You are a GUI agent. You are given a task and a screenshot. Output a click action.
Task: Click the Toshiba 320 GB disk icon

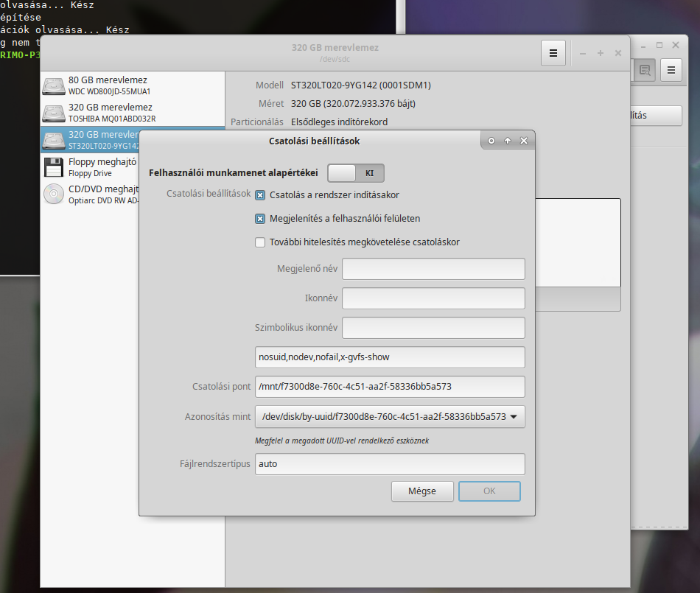(x=54, y=113)
